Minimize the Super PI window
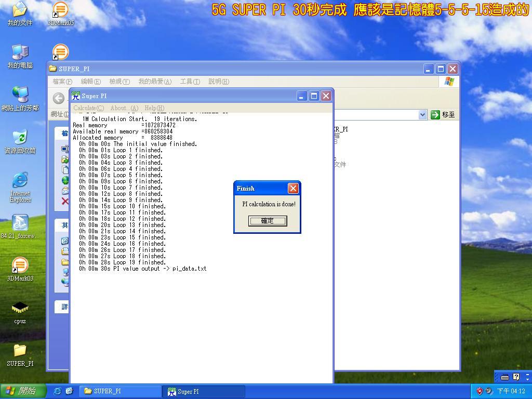 (x=302, y=96)
